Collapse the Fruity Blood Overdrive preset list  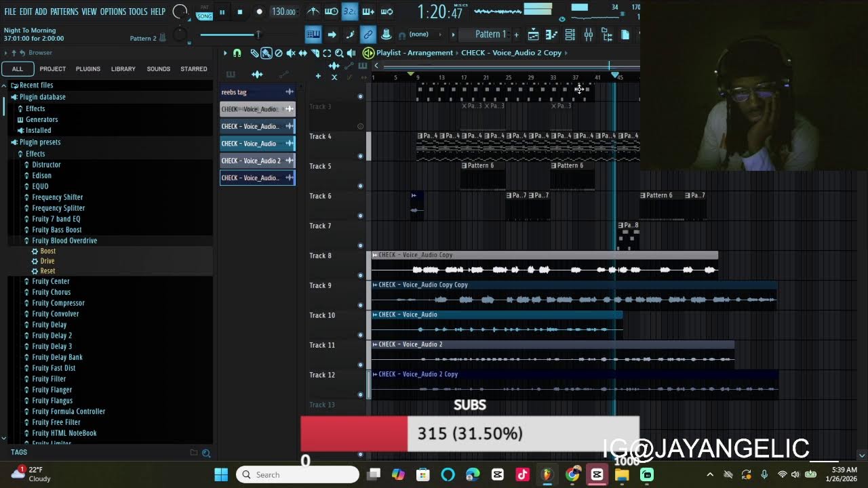64,241
